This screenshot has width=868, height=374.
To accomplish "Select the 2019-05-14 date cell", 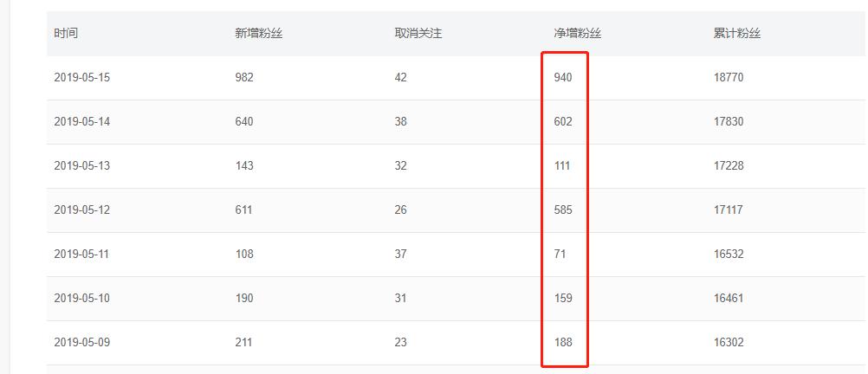I will 82,122.
